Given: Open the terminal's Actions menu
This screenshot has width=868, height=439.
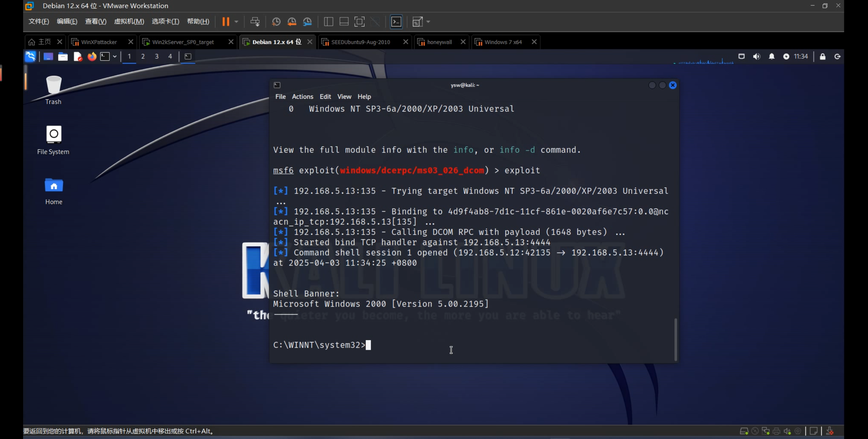Looking at the screenshot, I should pos(302,96).
